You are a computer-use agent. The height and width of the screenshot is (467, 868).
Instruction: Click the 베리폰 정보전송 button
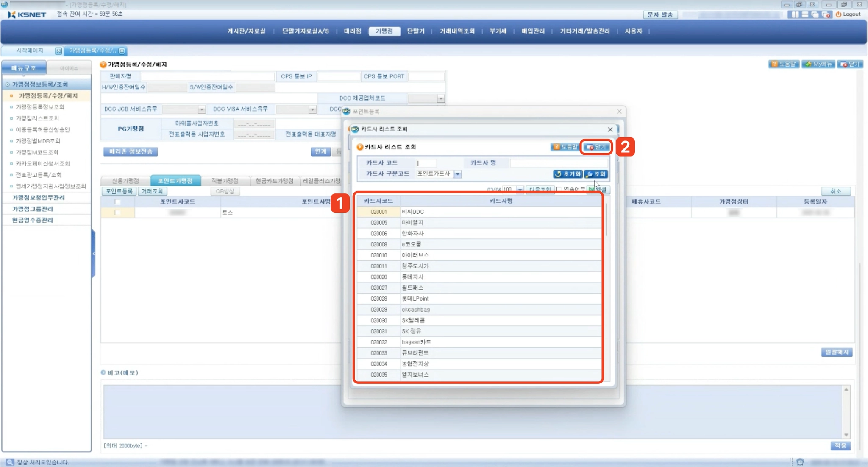[131, 151]
